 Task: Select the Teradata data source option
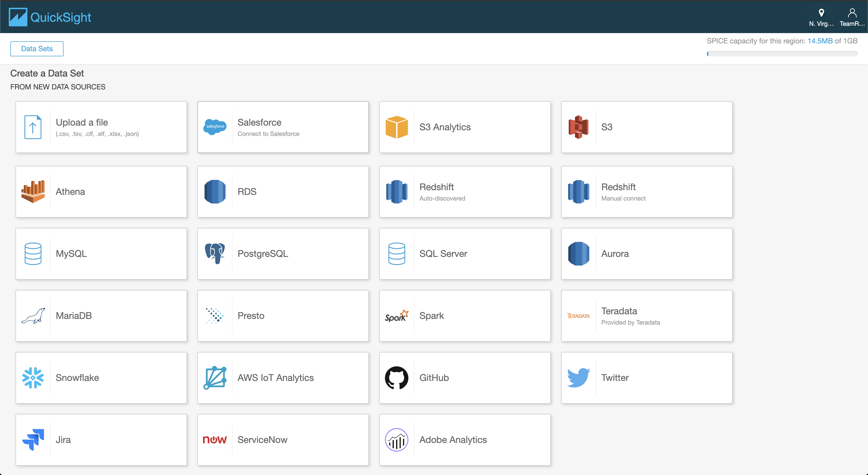point(646,315)
